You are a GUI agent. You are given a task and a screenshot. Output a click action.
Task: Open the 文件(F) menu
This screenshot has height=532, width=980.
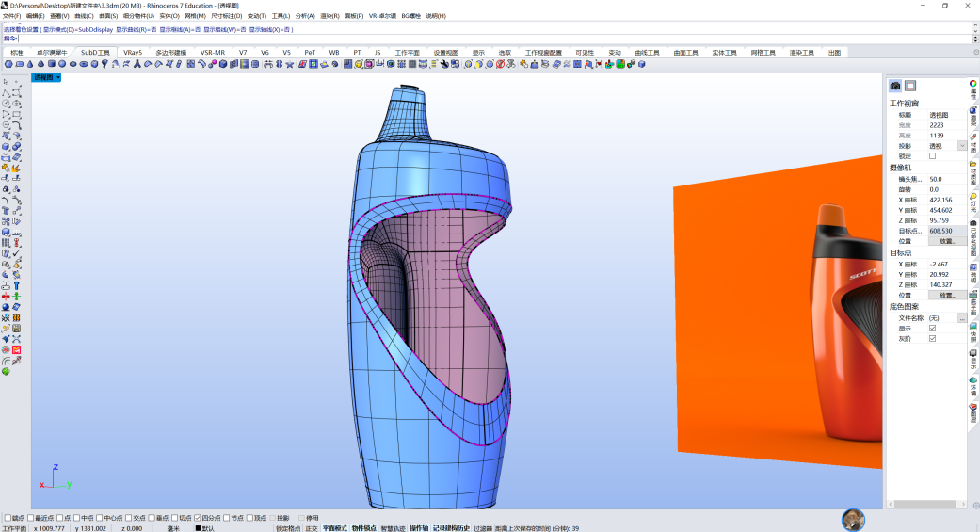(12, 16)
